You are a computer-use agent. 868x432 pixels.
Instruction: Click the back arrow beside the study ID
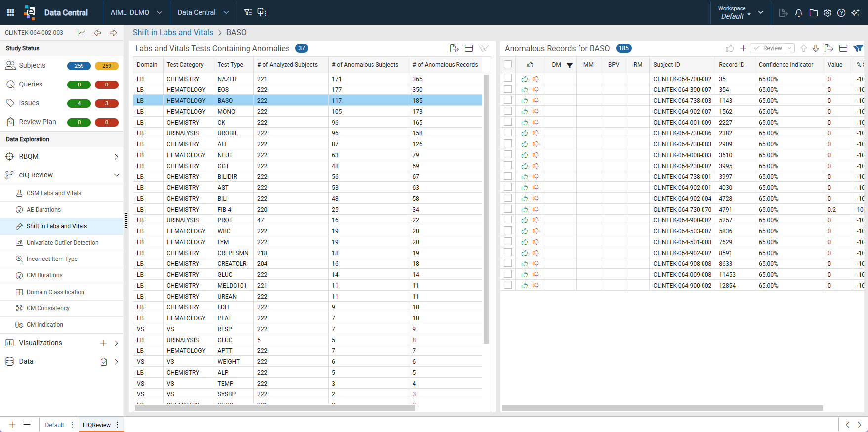97,33
